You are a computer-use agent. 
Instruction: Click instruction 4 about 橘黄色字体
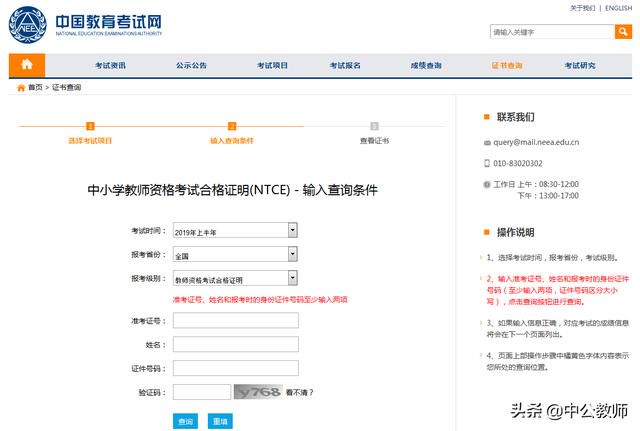point(557,361)
